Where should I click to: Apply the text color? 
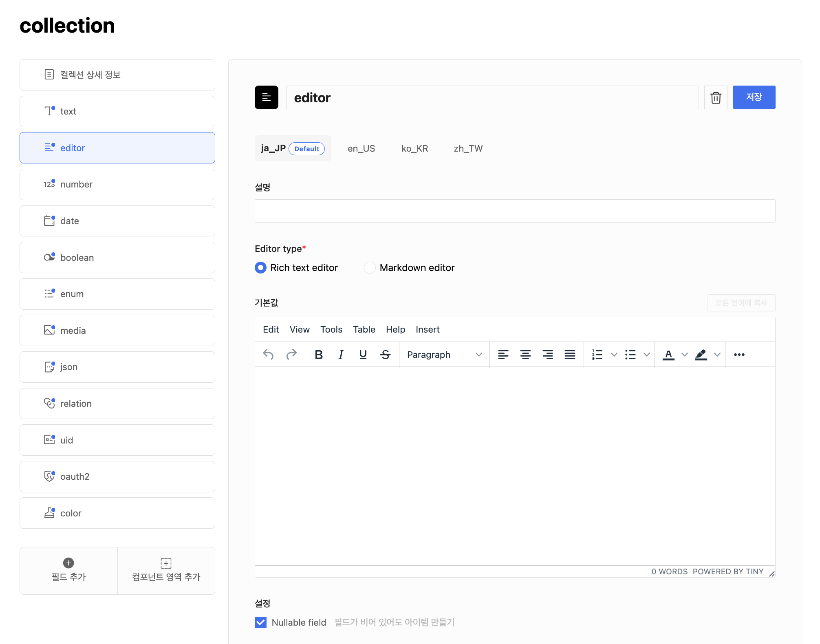[x=668, y=355]
